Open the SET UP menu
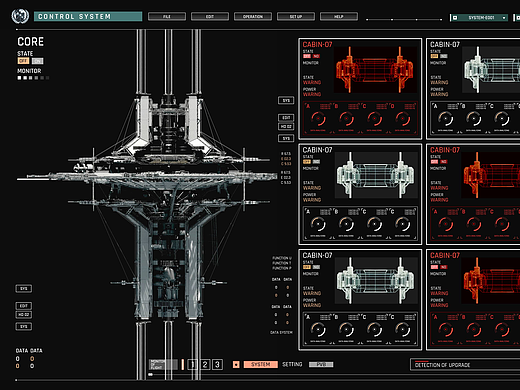Image resolution: width=520 pixels, height=390 pixels. (296, 16)
